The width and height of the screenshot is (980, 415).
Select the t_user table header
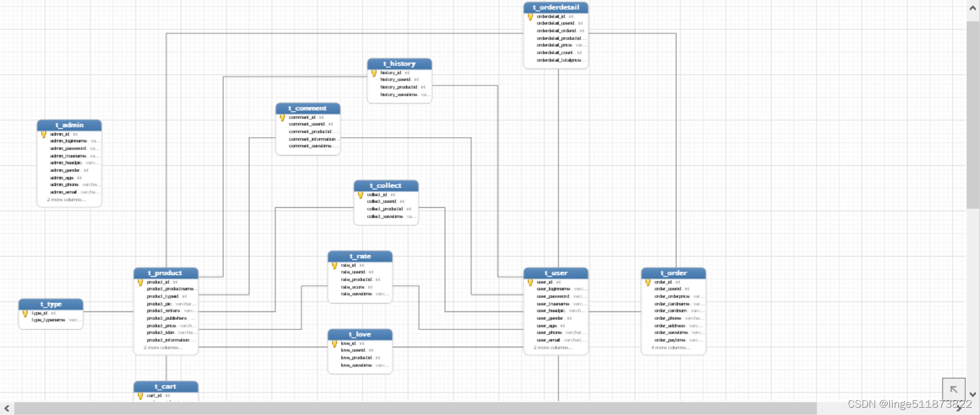tap(556, 273)
